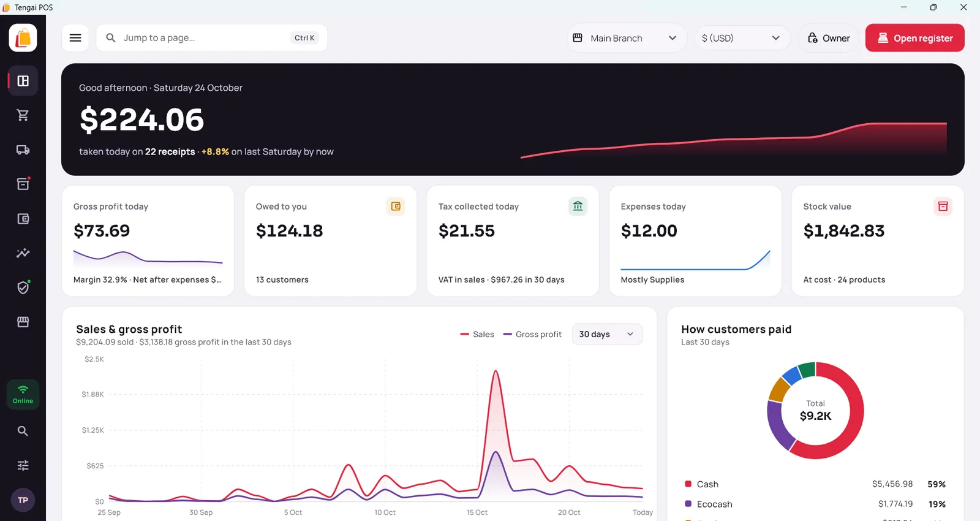Click the Owner role button
The image size is (980, 521).
[829, 38]
